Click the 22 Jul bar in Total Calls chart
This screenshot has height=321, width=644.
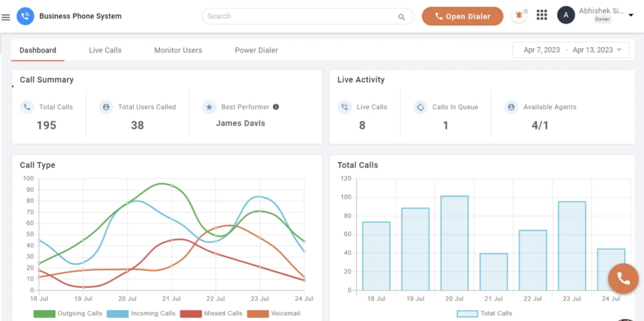click(x=533, y=260)
